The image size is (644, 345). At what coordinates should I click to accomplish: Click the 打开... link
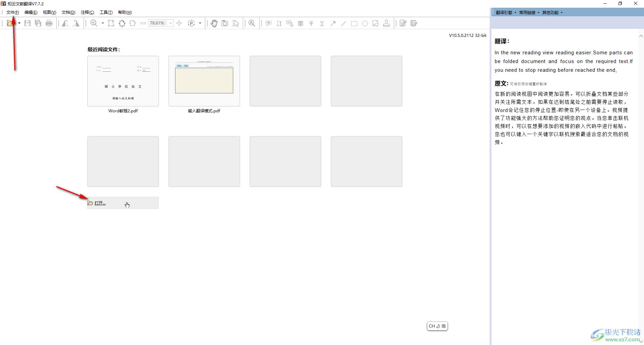[100, 203]
